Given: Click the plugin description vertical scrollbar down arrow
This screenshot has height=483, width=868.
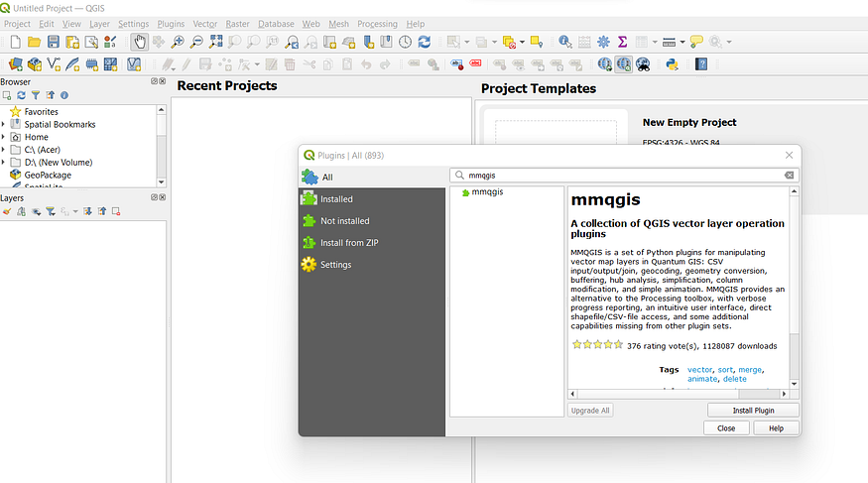Looking at the screenshot, I should coord(794,384).
